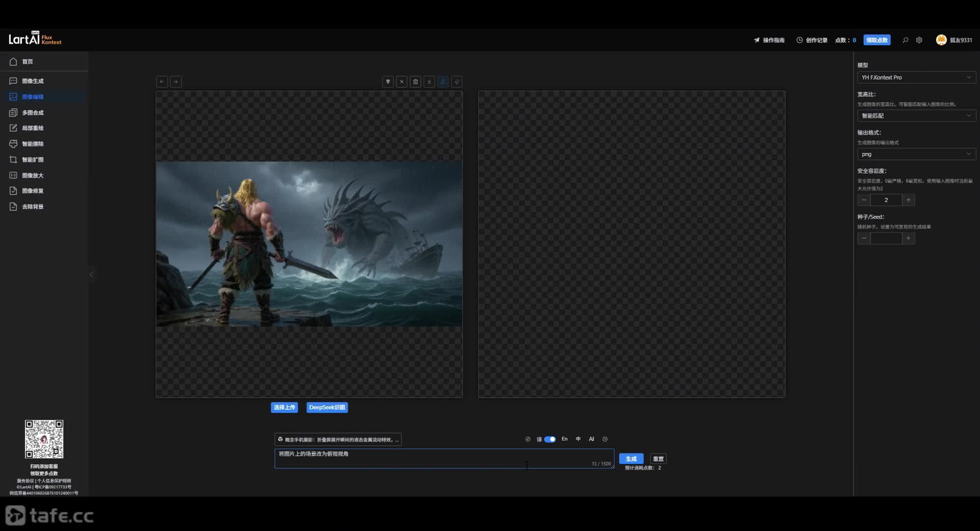Click the warrior and sea monster image
The image size is (980, 531).
pos(309,244)
